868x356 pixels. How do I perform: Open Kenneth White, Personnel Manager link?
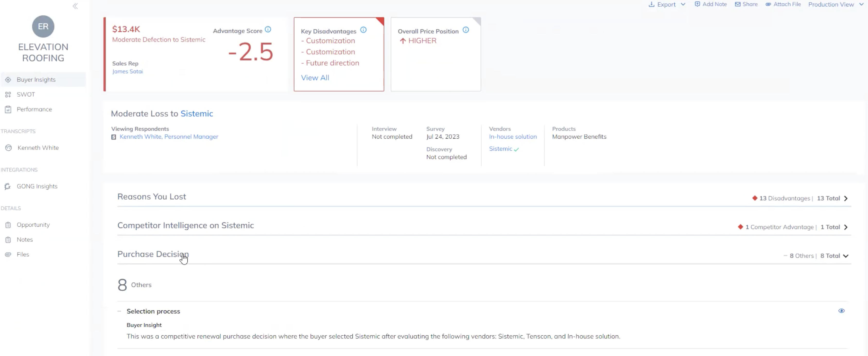169,137
